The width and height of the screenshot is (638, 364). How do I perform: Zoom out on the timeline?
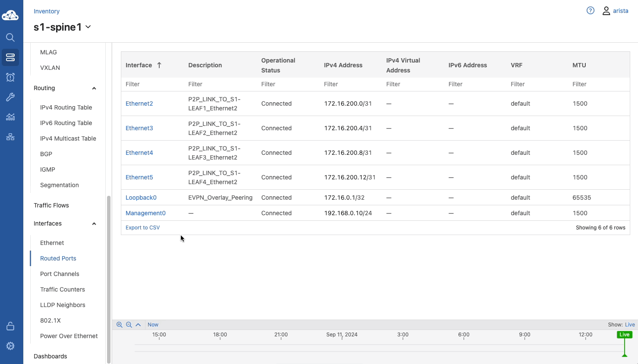pyautogui.click(x=129, y=325)
